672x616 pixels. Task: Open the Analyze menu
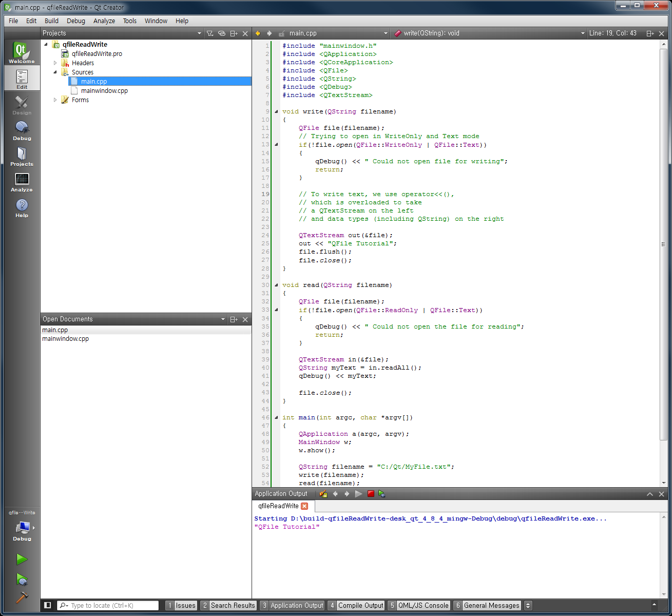pos(104,21)
